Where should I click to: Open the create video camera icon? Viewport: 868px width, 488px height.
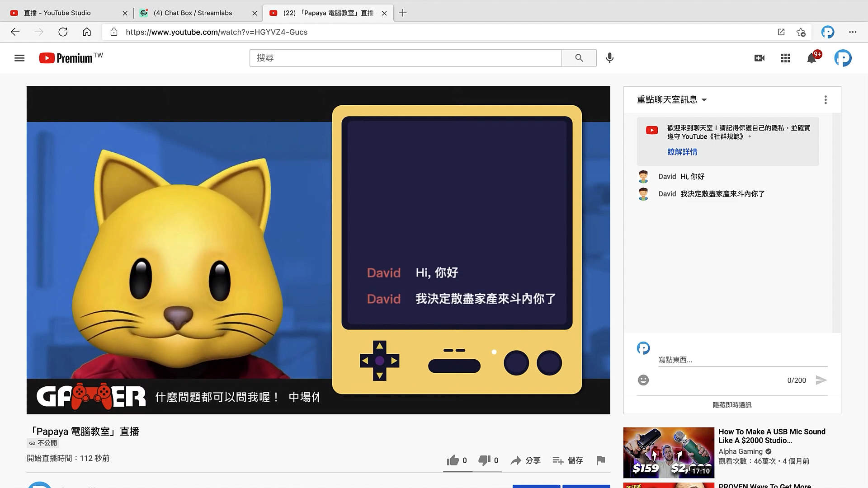[x=759, y=58]
